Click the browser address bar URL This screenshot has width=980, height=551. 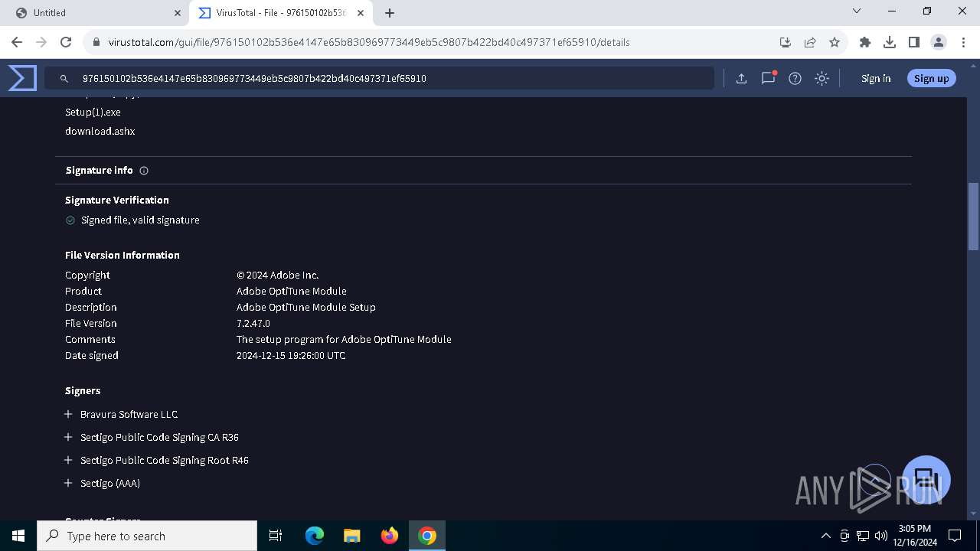tap(369, 42)
